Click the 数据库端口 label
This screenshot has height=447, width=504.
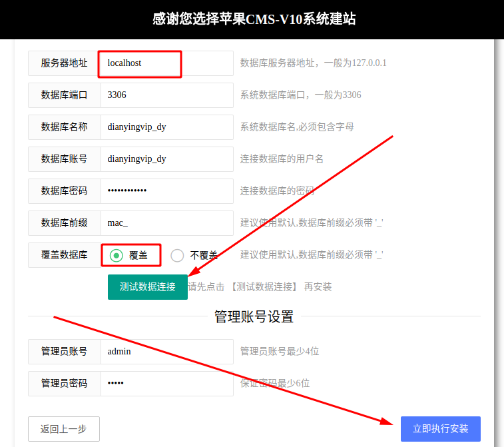coord(65,95)
